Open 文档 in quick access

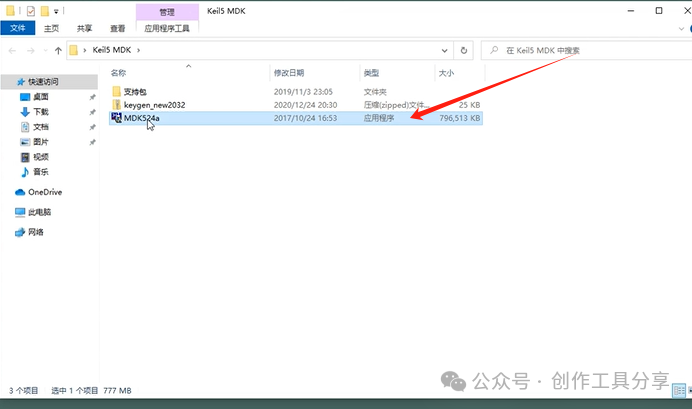[x=41, y=127]
